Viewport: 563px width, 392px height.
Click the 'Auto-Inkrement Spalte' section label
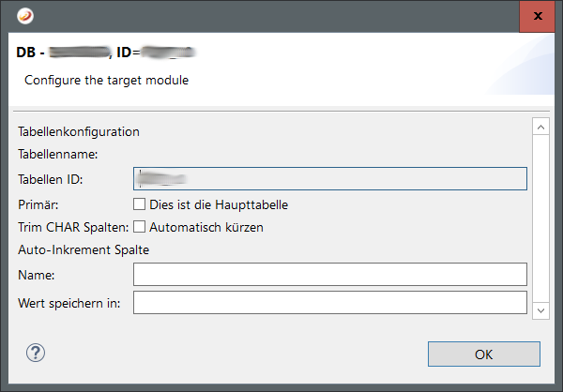84,249
